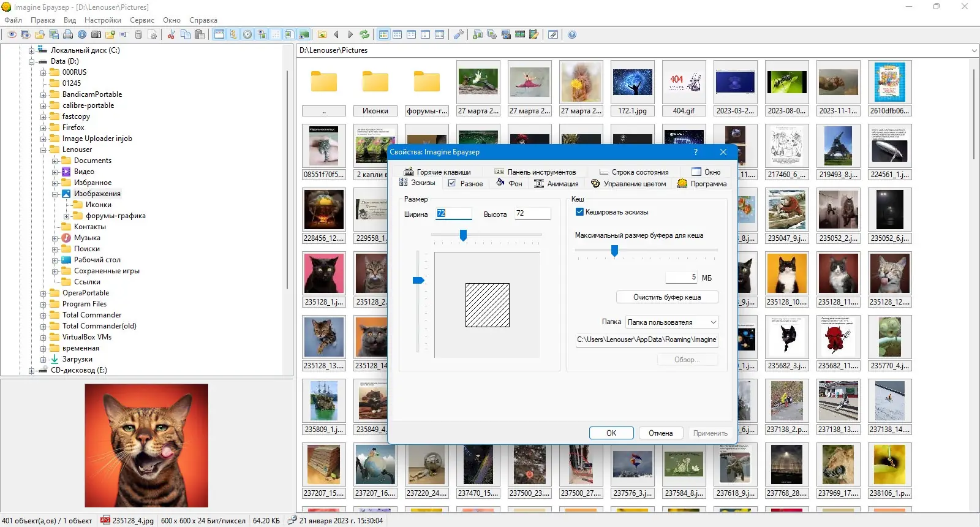The width and height of the screenshot is (980, 527).
Task: Go up one folder level via toolbar icon
Action: point(322,35)
